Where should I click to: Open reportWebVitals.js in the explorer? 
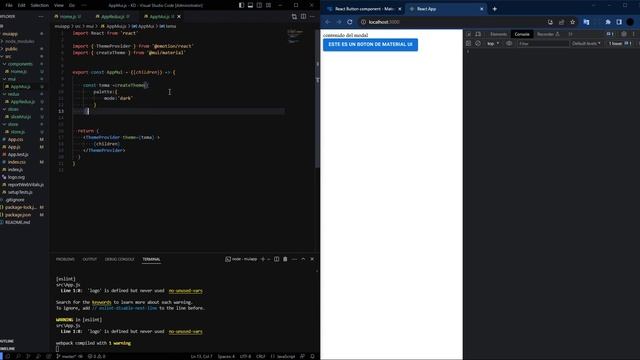point(25,185)
